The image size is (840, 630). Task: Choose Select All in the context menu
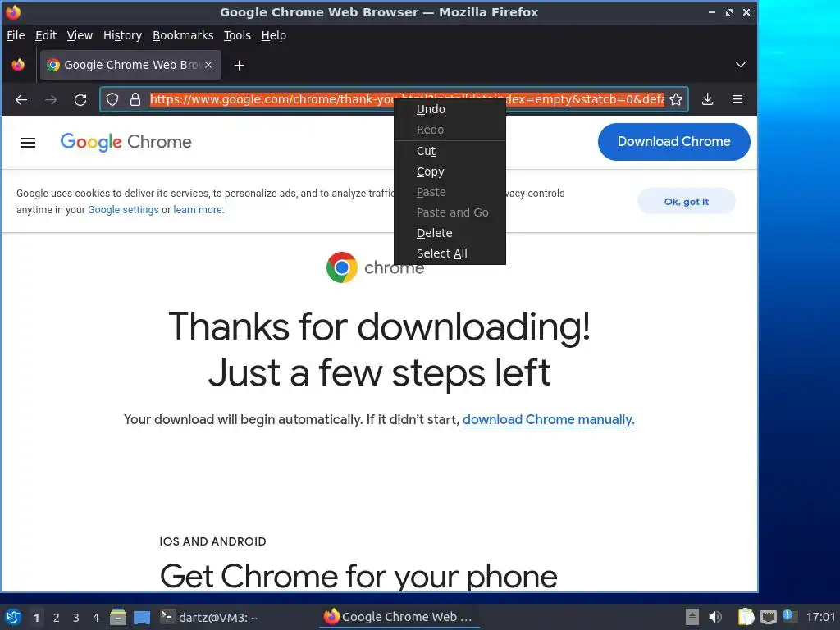tap(450, 253)
